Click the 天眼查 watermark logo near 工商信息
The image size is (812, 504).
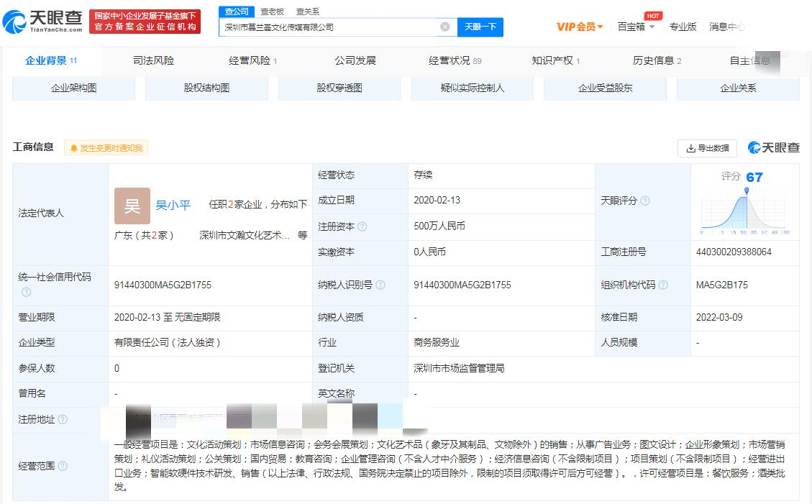773,147
